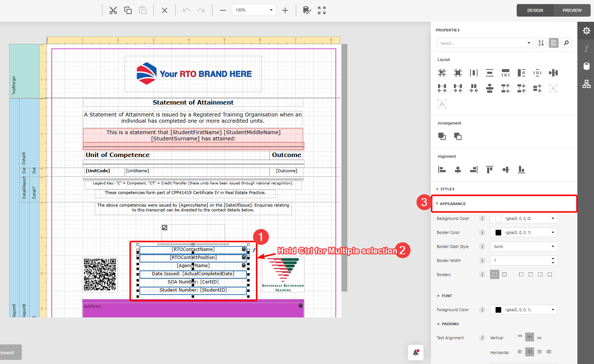The width and height of the screenshot is (594, 364).
Task: Toggle grouped view of properties
Action: coord(553,43)
